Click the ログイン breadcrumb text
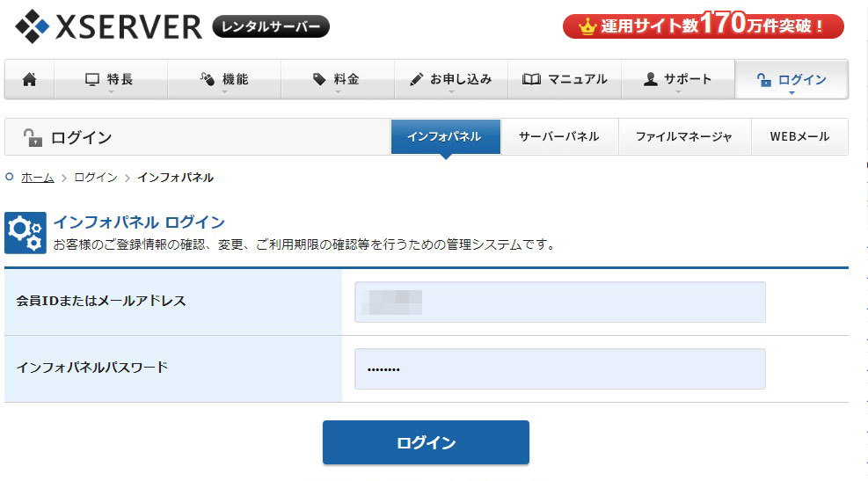Viewport: 868px width, 481px height. pos(96,178)
